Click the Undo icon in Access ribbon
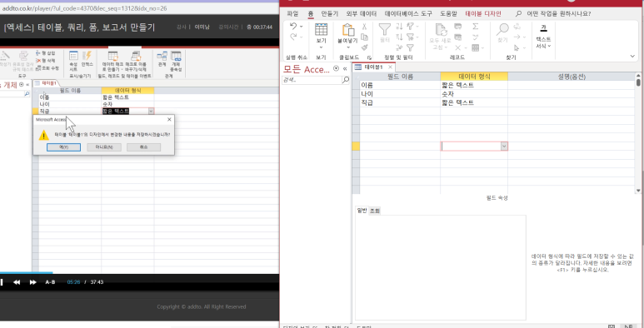The height and width of the screenshot is (328, 644). 293,27
